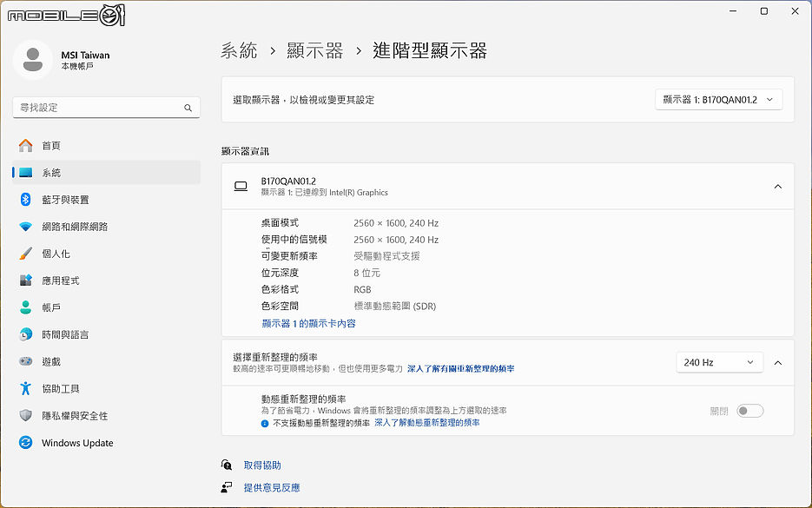Open 顯示器 1 的顯示卡內容 link
The width and height of the screenshot is (812, 508).
pos(308,323)
